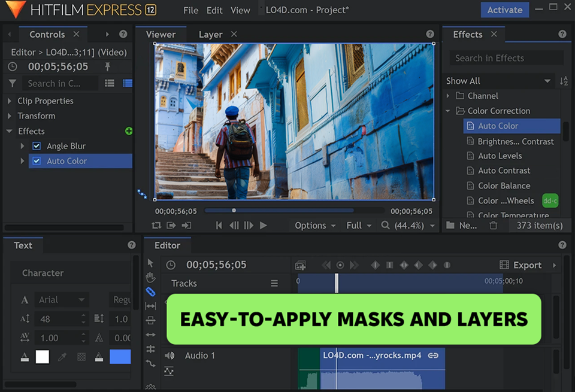
Task: Open the File menu
Action: [x=190, y=10]
